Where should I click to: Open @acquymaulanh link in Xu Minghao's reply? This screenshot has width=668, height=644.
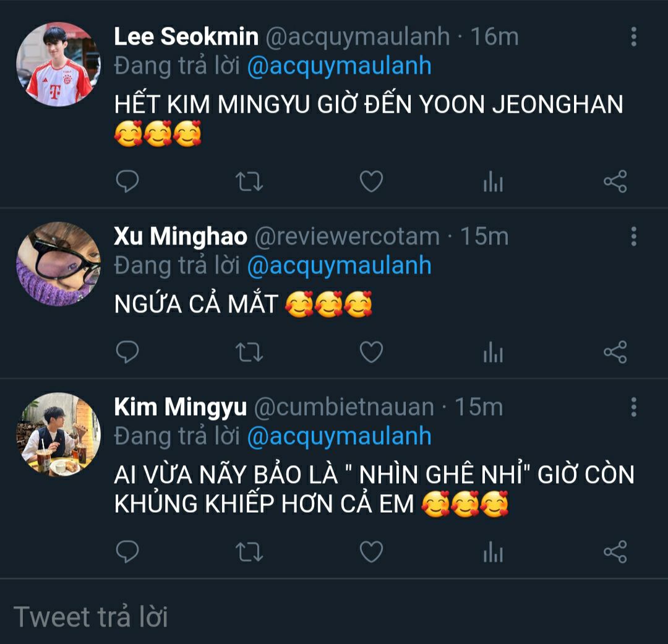339,265
